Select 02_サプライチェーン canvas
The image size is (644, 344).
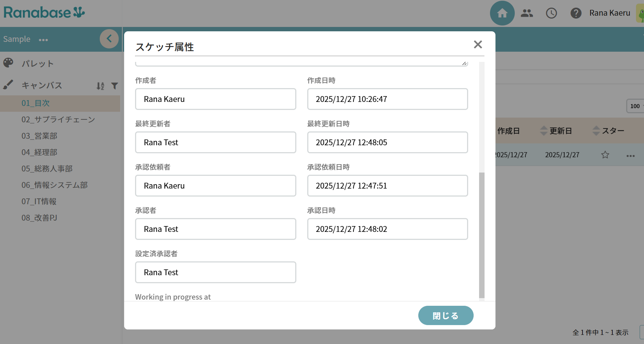pos(58,120)
